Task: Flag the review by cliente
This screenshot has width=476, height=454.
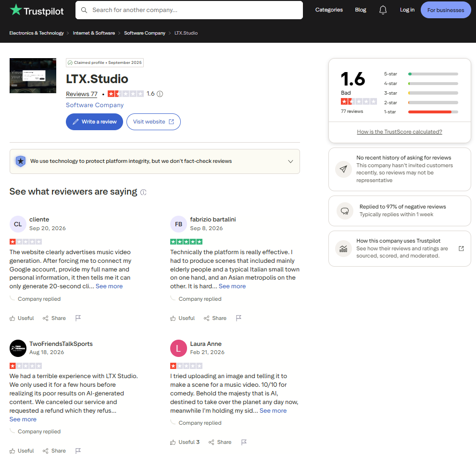Action: click(x=78, y=318)
